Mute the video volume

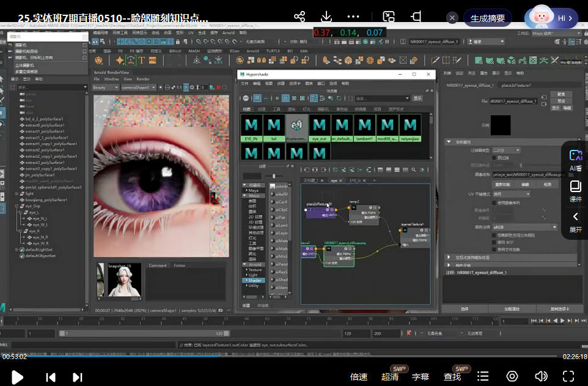click(541, 376)
